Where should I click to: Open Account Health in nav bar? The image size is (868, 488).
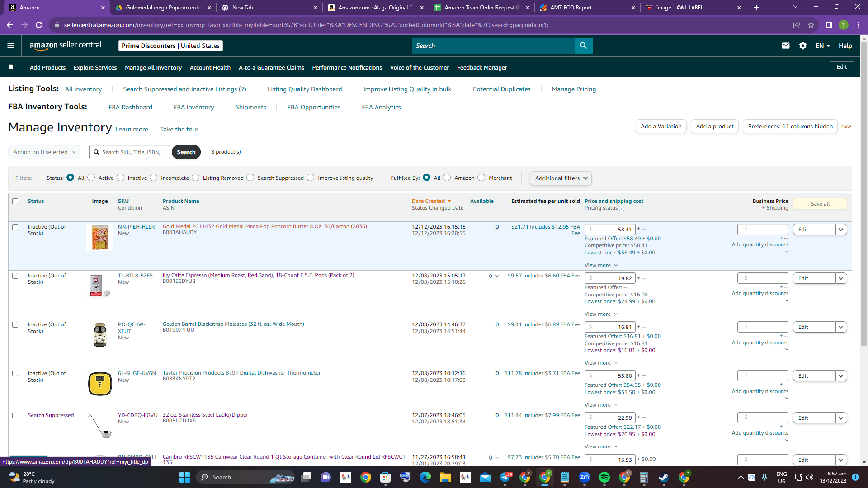point(210,67)
